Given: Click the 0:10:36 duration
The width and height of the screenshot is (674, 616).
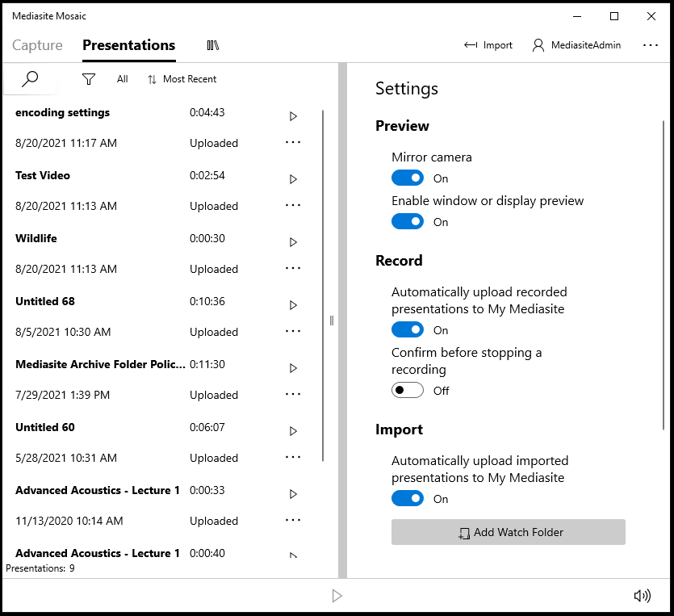Looking at the screenshot, I should tap(207, 301).
